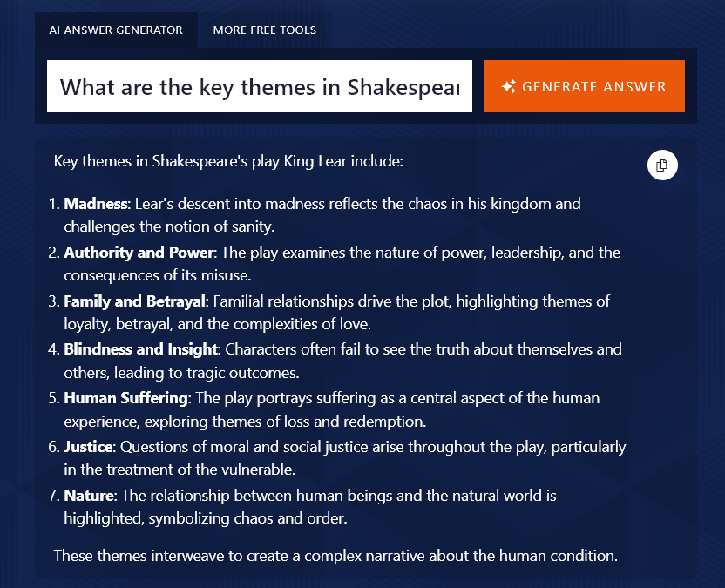Copy the generated answer to clipboard
Image resolution: width=725 pixels, height=588 pixels.
(662, 166)
